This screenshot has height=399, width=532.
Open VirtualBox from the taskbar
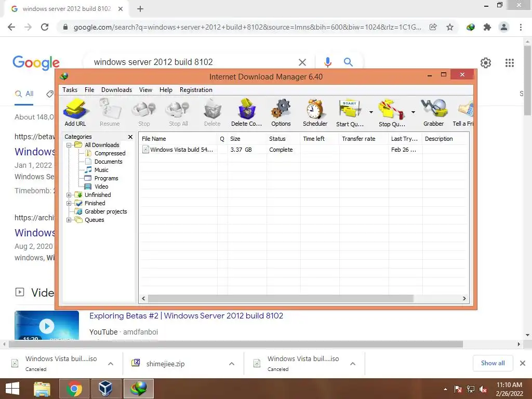click(105, 389)
